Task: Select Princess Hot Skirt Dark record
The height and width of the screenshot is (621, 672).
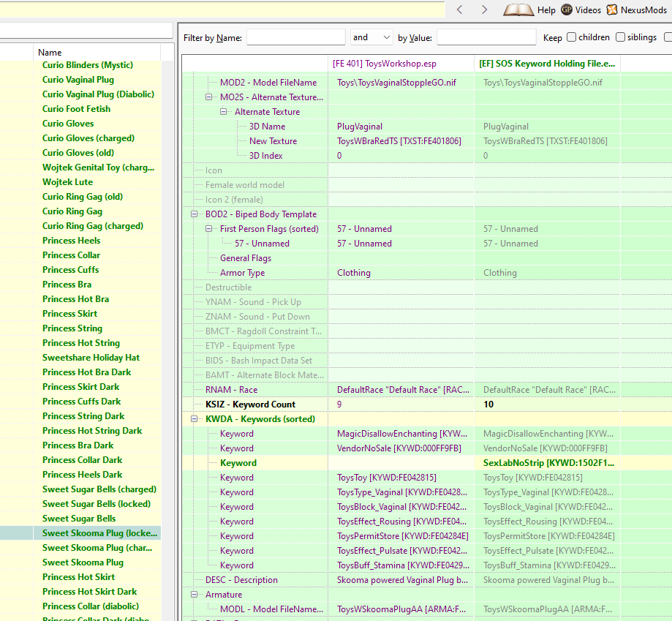Action: click(89, 592)
